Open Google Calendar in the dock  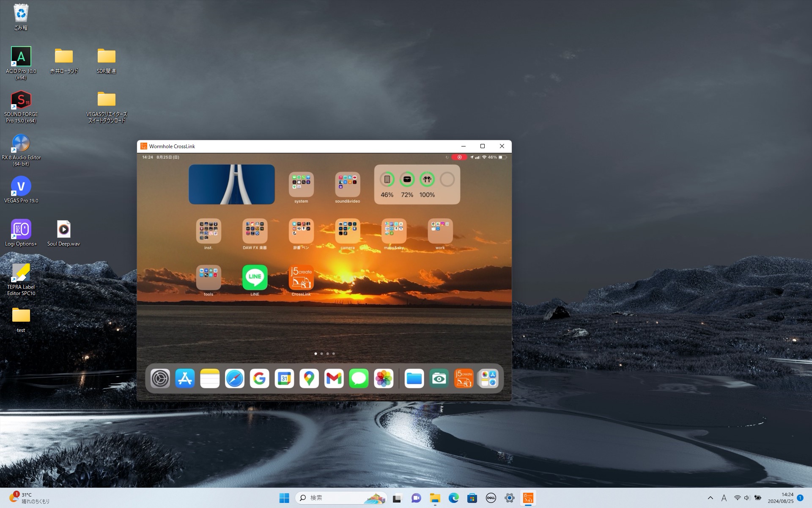coord(284,378)
